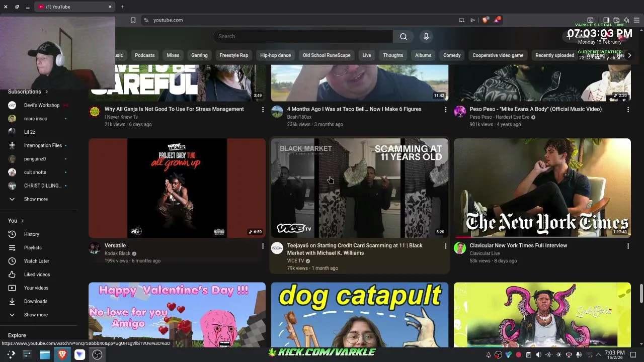Open options for 4 Months Ago Taco Bell video
Viewport: 644px width, 362px height.
click(x=445, y=109)
